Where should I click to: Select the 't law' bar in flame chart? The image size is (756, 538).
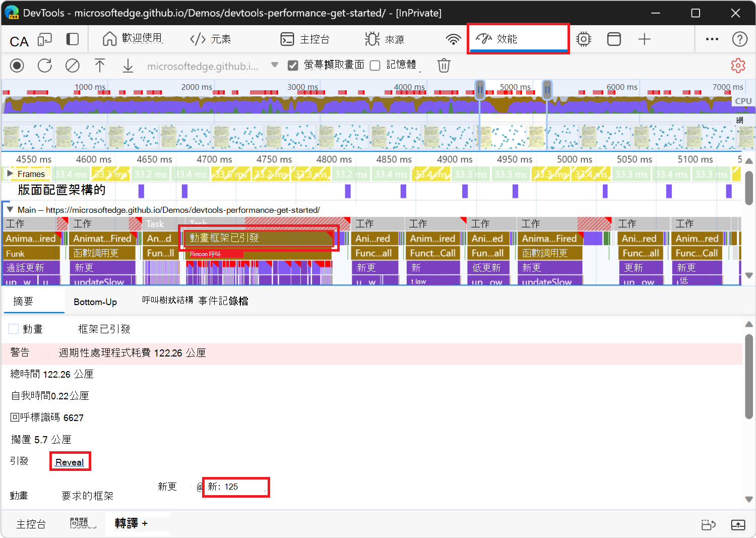(432, 281)
